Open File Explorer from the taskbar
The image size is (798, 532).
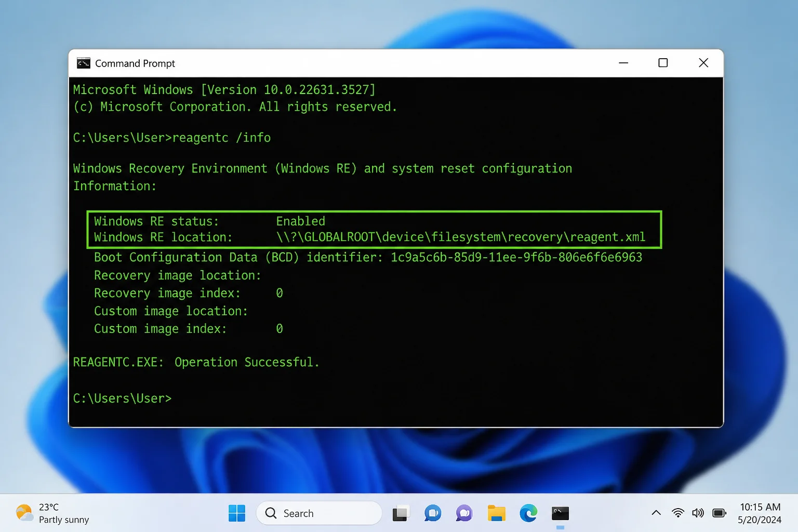tap(497, 513)
